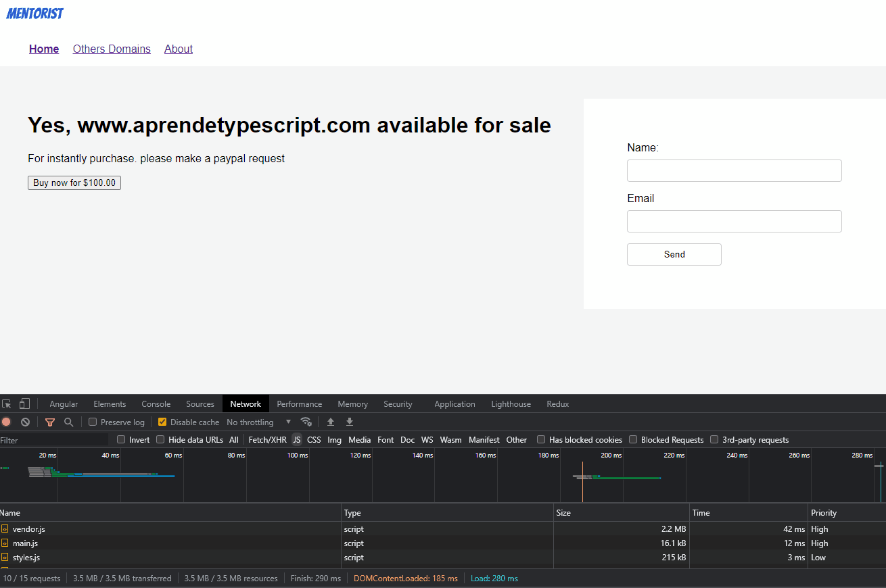886x588 pixels.
Task: Click the Export HAR download arrow
Action: (350, 422)
